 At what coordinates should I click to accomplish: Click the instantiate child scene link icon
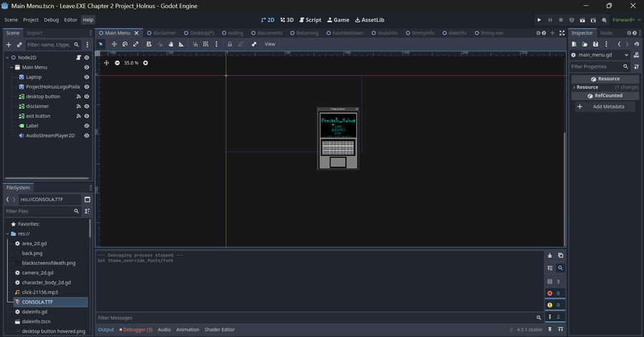[x=19, y=44]
